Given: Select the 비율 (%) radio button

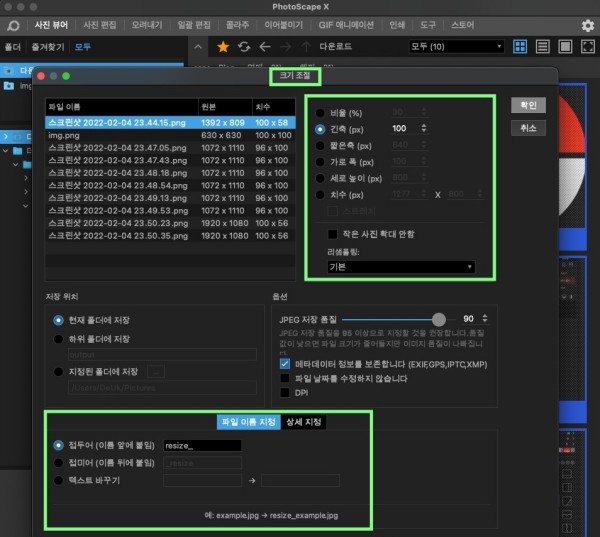Looking at the screenshot, I should coord(320,113).
